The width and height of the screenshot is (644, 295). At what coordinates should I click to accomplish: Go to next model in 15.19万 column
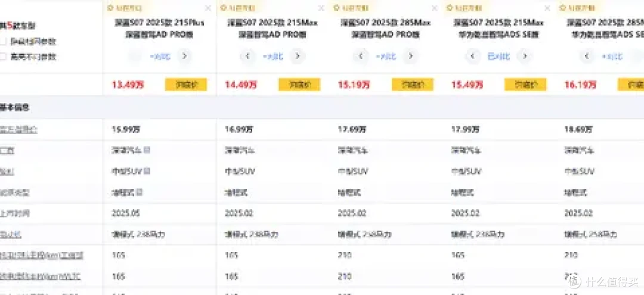[x=411, y=56]
